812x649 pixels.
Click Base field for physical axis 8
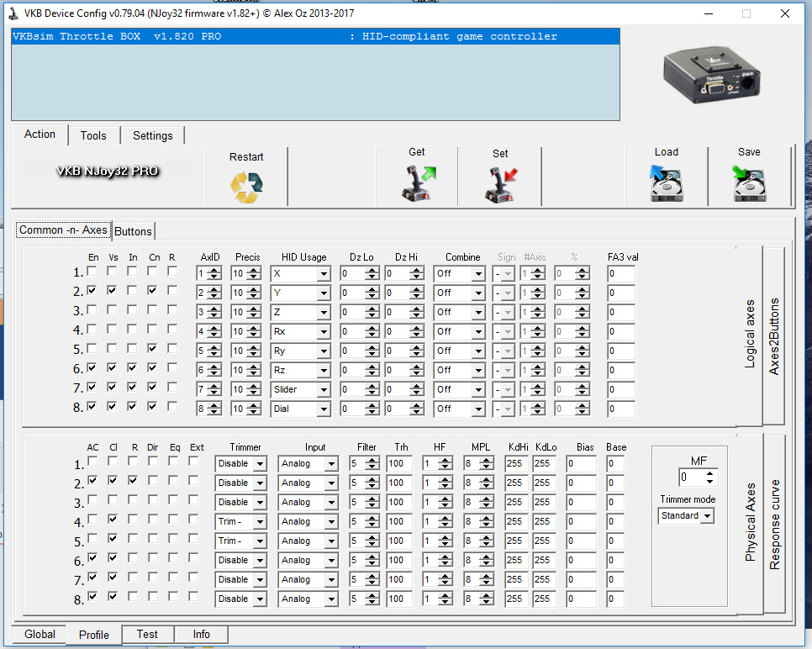[x=615, y=599]
